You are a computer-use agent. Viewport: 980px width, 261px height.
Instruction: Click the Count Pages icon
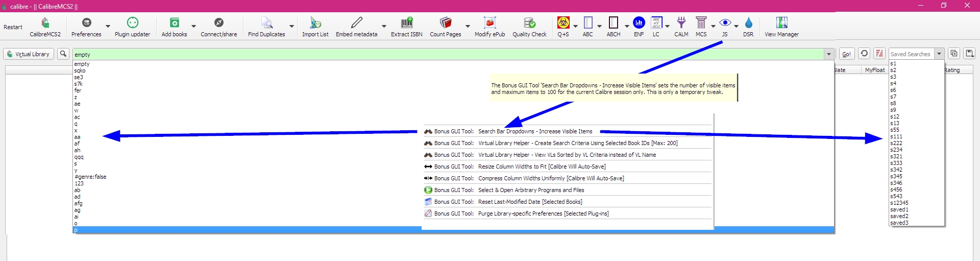tap(446, 22)
